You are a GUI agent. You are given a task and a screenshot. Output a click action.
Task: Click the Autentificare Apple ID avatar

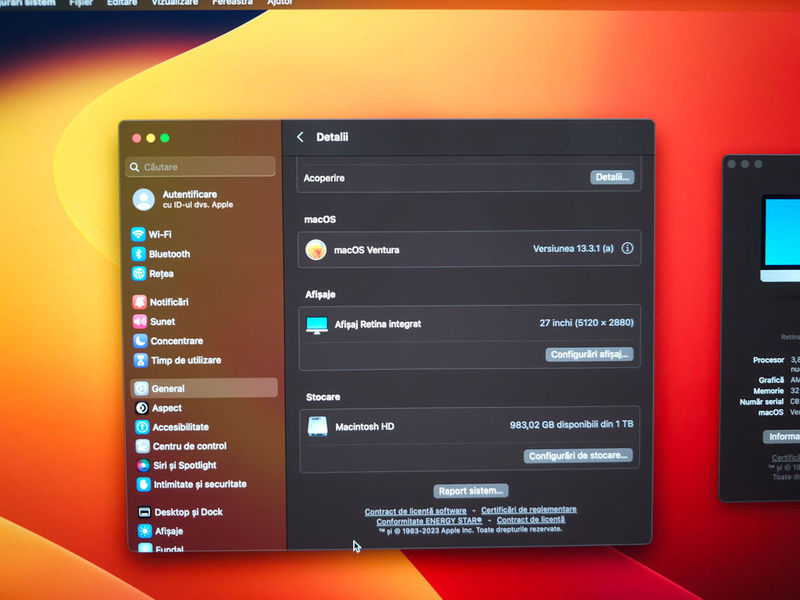(144, 199)
